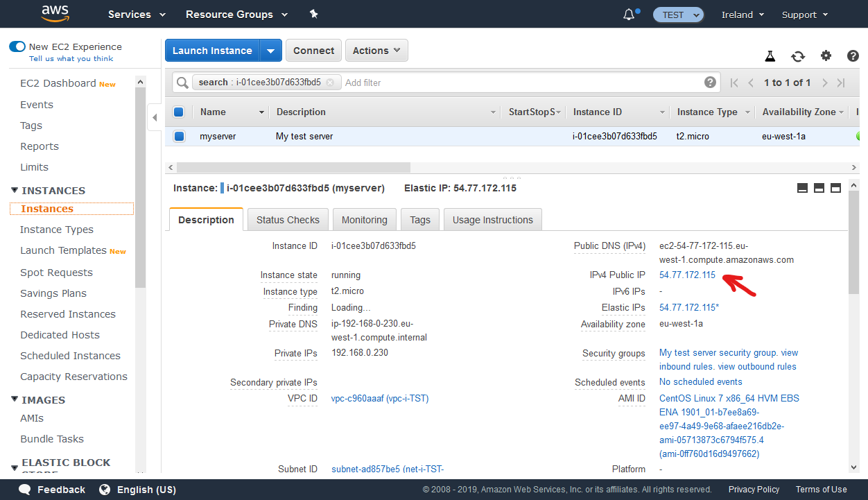Click the Launch Instance button
Viewport: 868px width, 500px height.
coord(212,51)
